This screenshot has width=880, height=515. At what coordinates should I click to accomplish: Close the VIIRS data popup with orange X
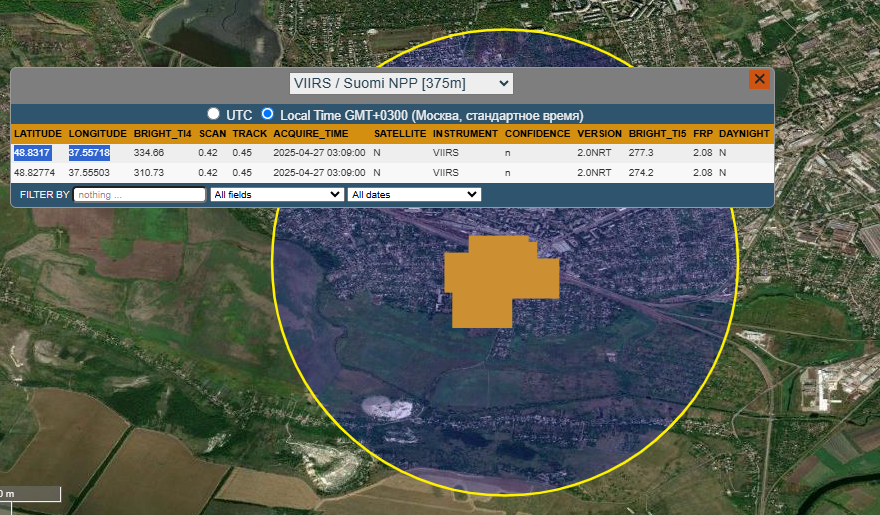pos(759,80)
